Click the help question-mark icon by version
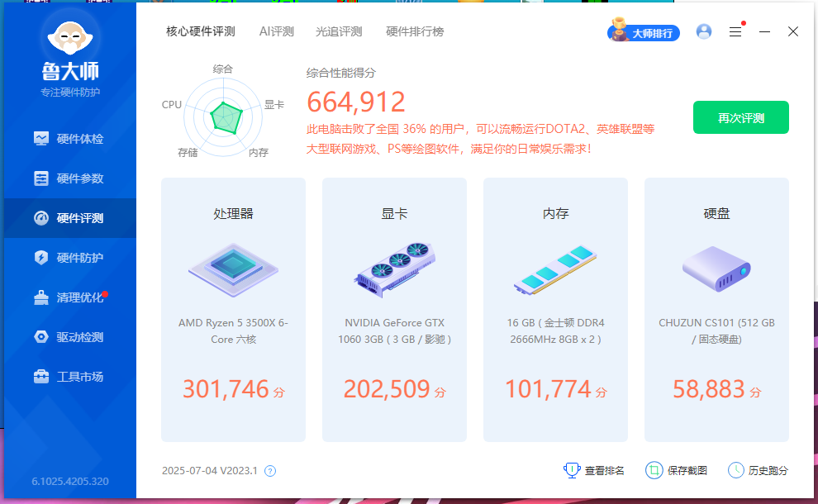 (x=269, y=471)
